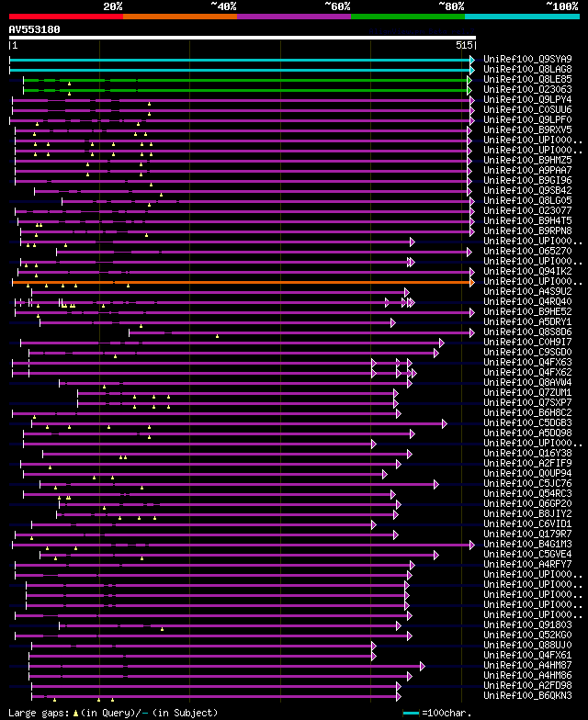Click the UniRef100_C5GVE4 text
This screenshot has height=720, width=588.
click(527, 555)
